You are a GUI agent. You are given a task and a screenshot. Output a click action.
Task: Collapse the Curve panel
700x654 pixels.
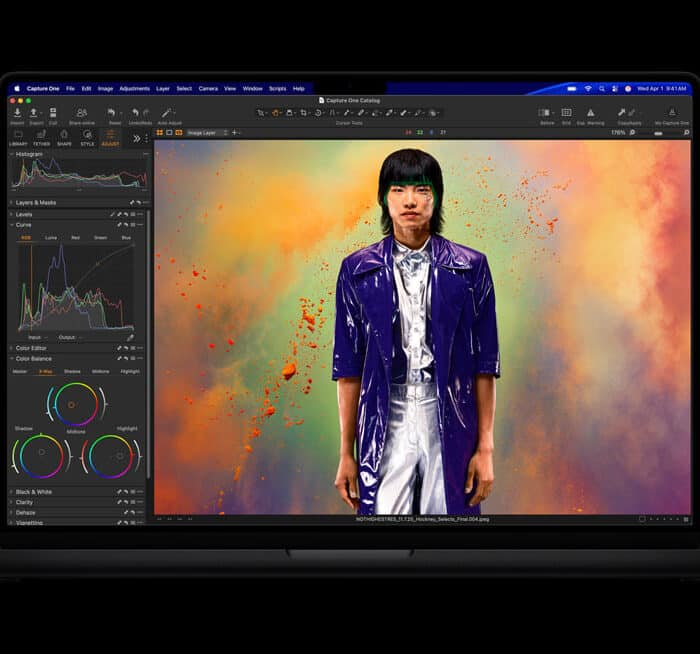12,225
